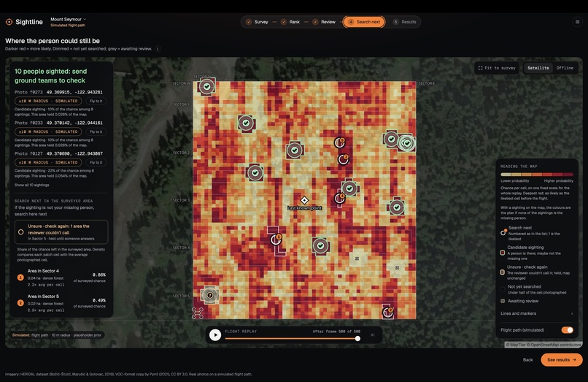Screen dimensions: 588x382
Task: Go to the Review step
Action: [324, 22]
